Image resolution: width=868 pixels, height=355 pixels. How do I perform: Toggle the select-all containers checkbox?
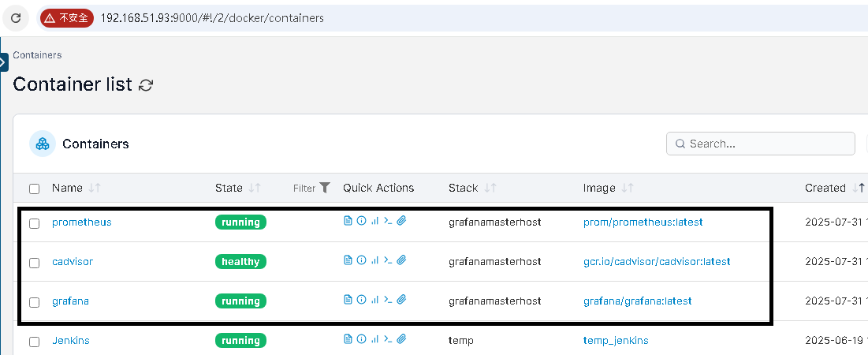(x=35, y=189)
